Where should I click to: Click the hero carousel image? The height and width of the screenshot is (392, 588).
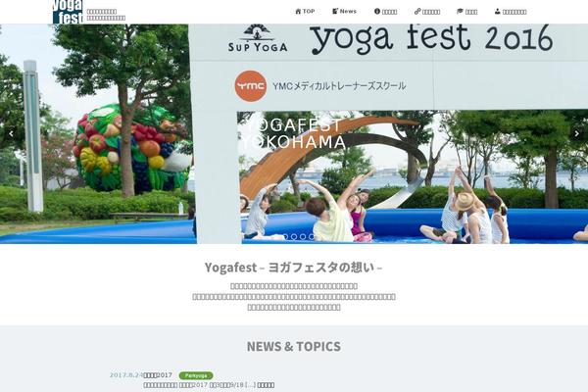pyautogui.click(x=294, y=134)
